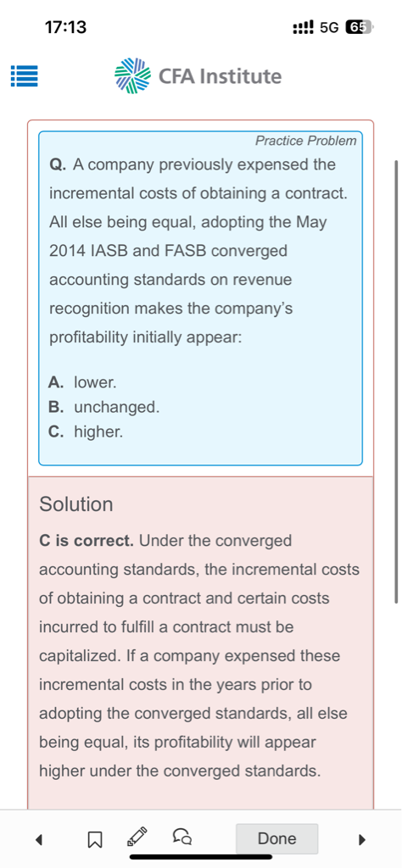Advance to next question with right arrow

click(x=362, y=840)
